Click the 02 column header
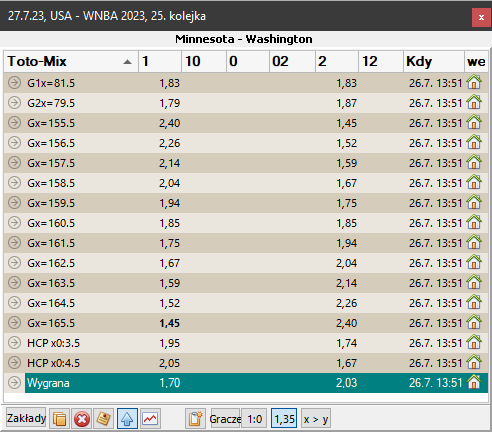 pyautogui.click(x=292, y=61)
